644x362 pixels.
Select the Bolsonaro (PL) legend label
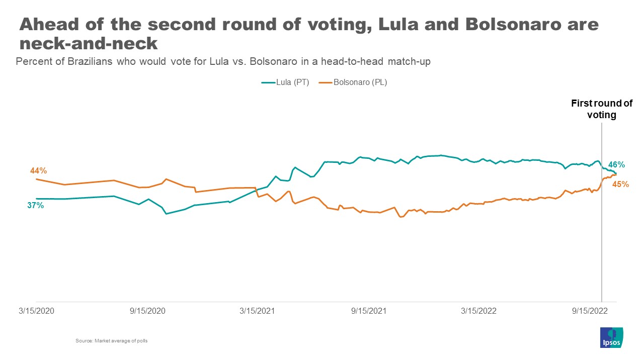tap(360, 82)
